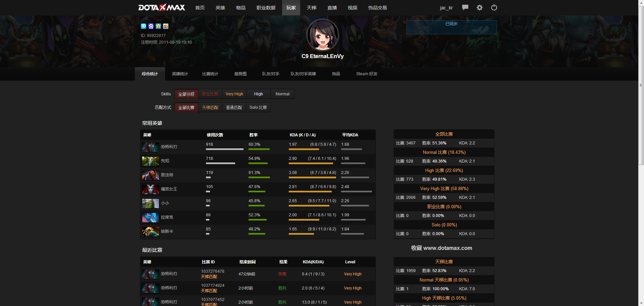Screen dimensions: 644x306
Task: Select 职业比赛 skill filter
Action: [x=210, y=94]
